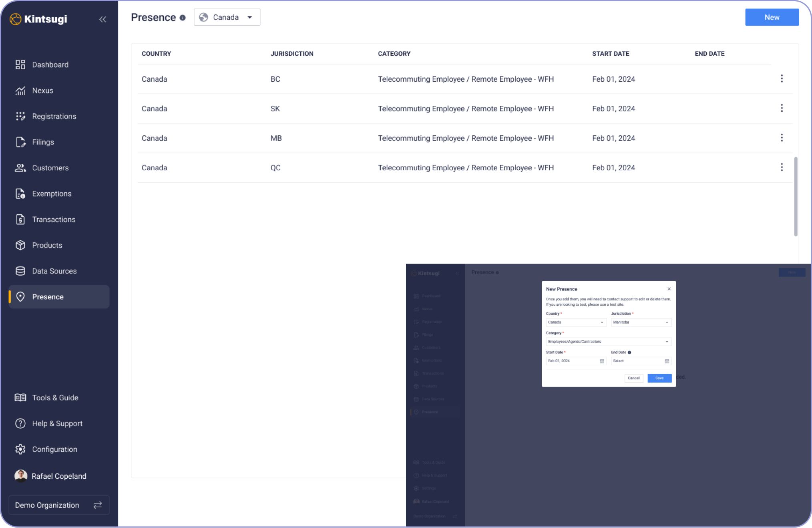Click the Data Sources database icon

(x=20, y=271)
